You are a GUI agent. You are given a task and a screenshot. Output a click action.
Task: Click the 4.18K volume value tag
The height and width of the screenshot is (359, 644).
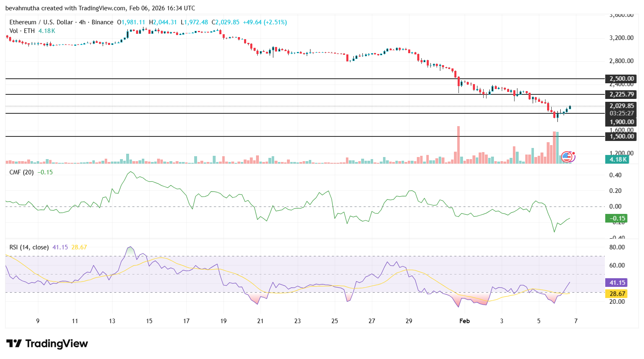click(x=617, y=160)
